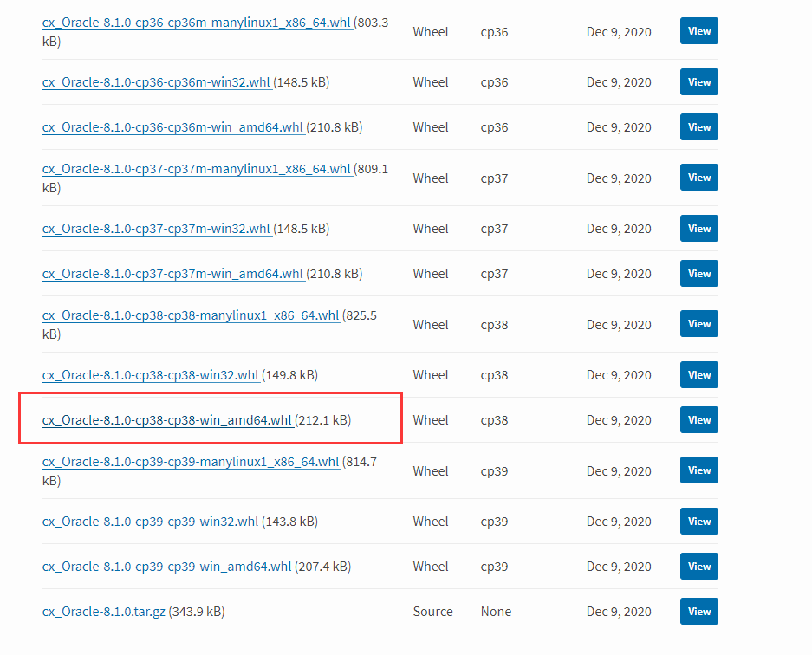The image size is (812, 655).
Task: Click View button for cp36m-win32 wheel
Action: coord(699,82)
